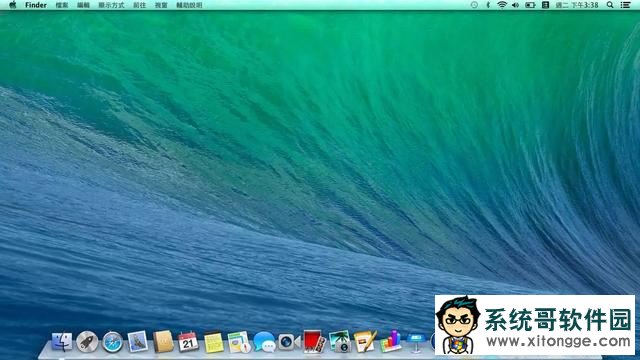Open Numbers bar chart icon
640x360 pixels.
390,342
